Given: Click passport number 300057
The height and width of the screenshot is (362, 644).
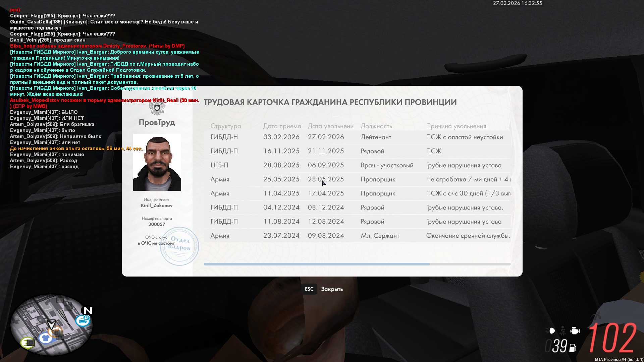Looking at the screenshot, I should click(157, 224).
